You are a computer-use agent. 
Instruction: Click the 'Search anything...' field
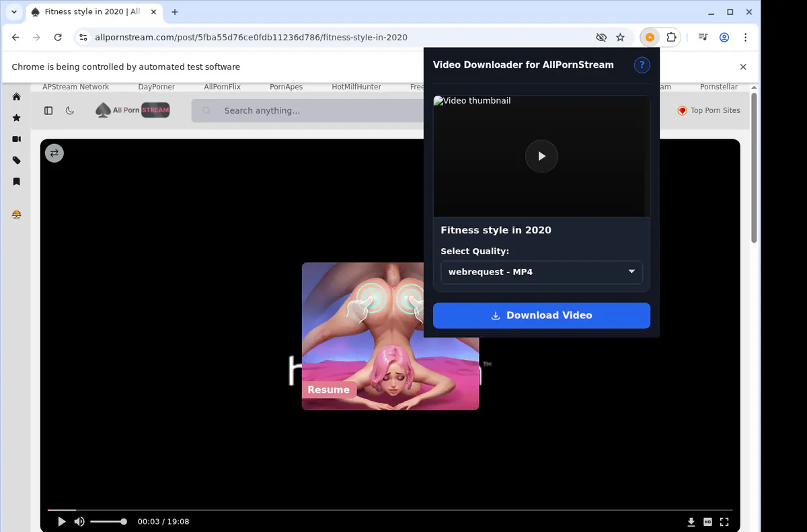(308, 111)
